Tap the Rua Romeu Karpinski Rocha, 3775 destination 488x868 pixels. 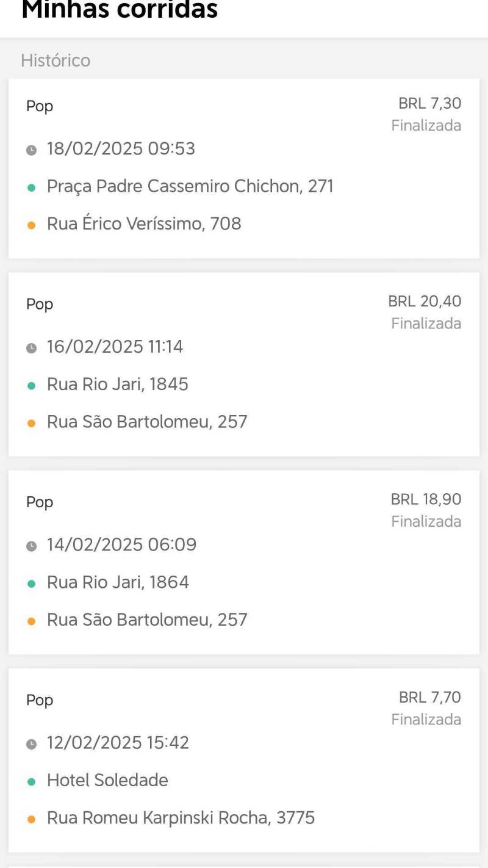181,818
